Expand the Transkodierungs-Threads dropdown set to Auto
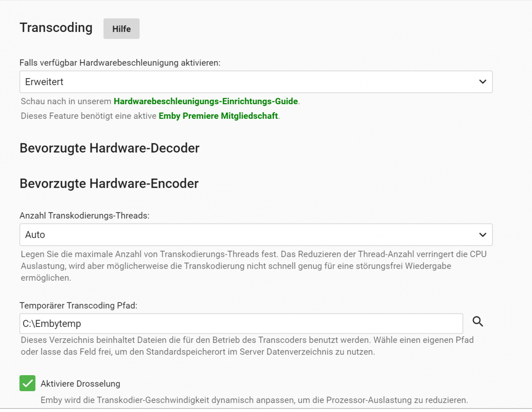Image resolution: width=532 pixels, height=412 pixels. coord(248,235)
